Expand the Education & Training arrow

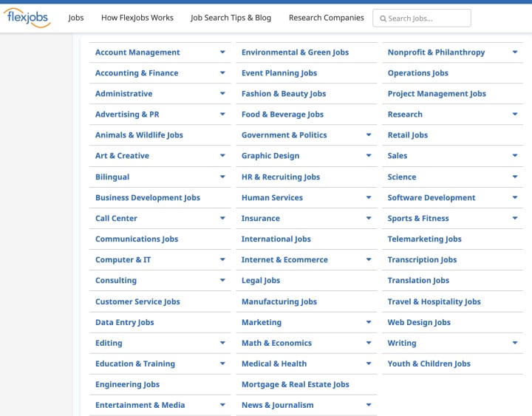point(222,364)
